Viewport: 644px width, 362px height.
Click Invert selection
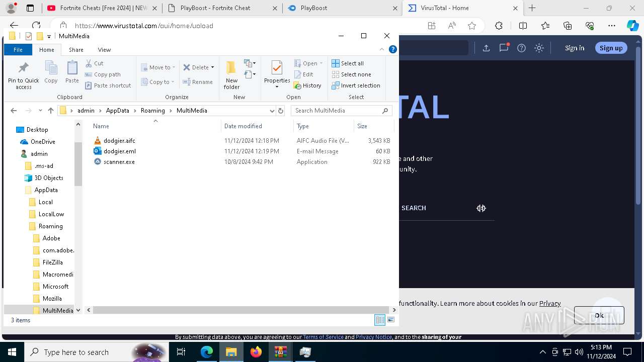tap(356, 85)
